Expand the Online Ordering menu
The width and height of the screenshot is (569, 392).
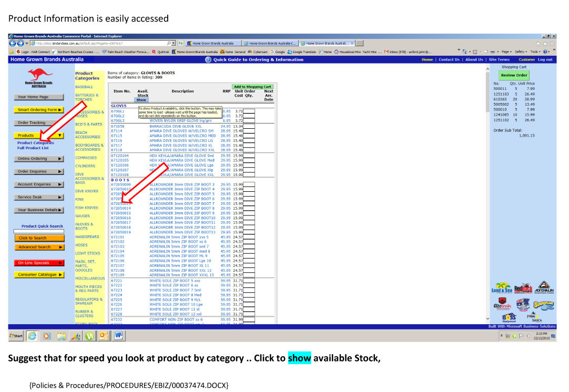click(x=38, y=159)
